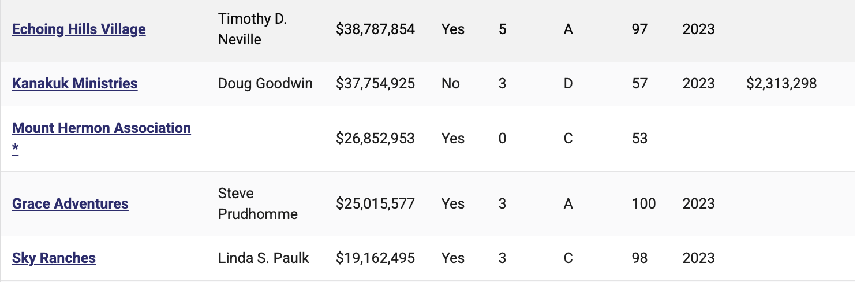Open the Mount Hermon Association link

(101, 128)
